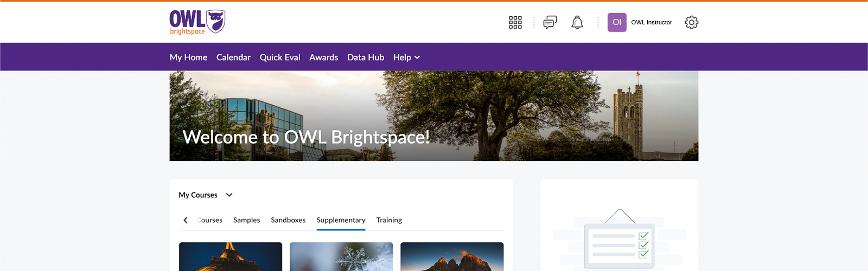Open the course selector grid icon
Viewport: 868px width, 271px height.
515,22
